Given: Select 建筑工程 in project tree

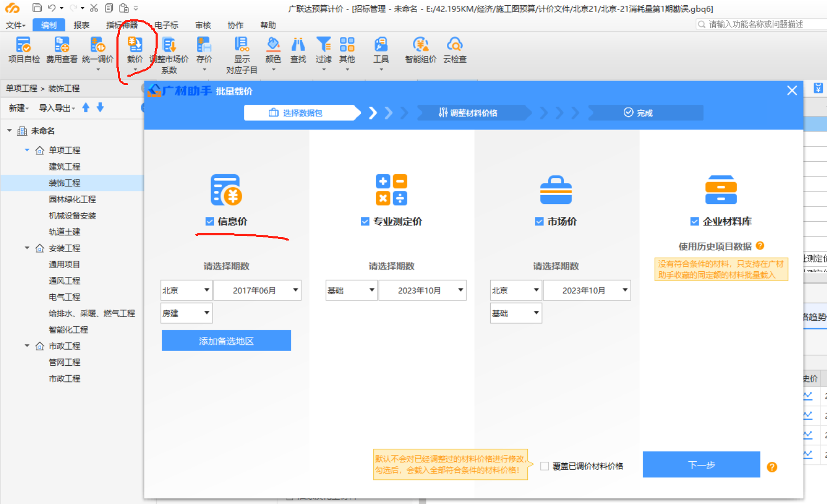Looking at the screenshot, I should coord(65,166).
